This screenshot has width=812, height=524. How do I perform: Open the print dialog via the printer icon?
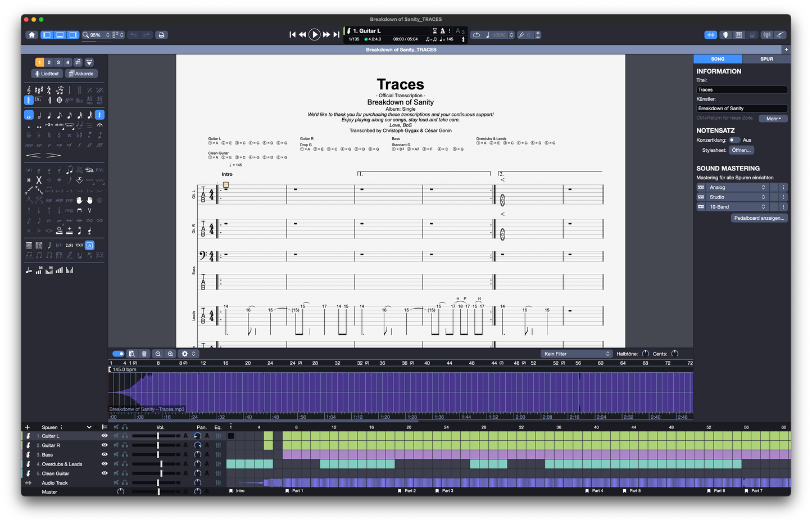click(161, 35)
